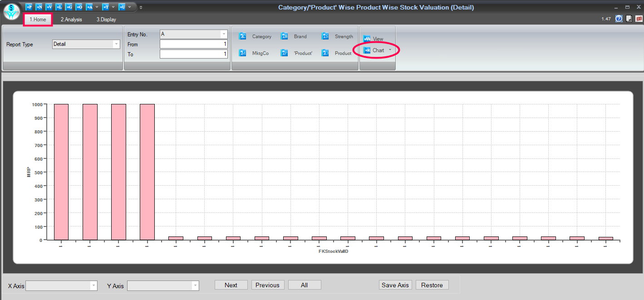Click the document pages icon beside help
644x300 pixels.
(629, 19)
